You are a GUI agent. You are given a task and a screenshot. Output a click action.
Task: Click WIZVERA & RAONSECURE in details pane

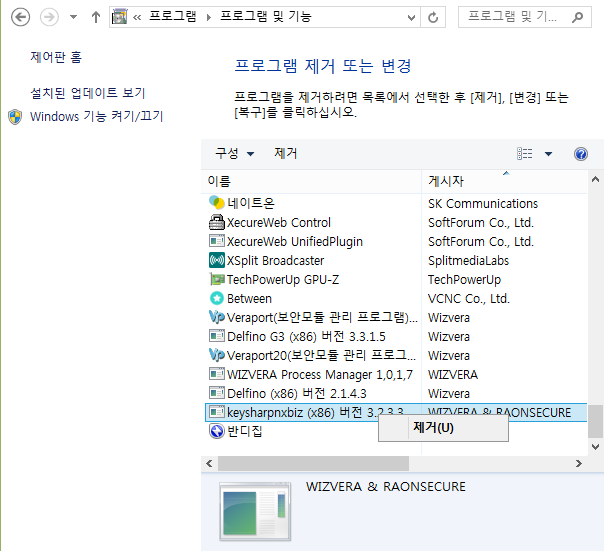(x=386, y=487)
